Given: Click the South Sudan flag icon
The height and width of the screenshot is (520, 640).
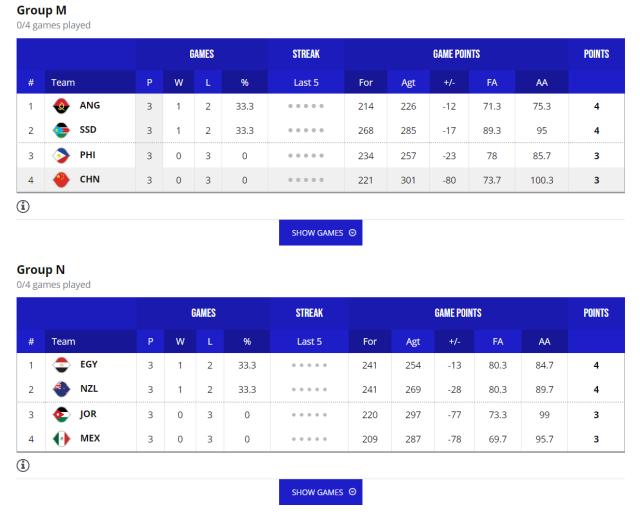Looking at the screenshot, I should [61, 130].
